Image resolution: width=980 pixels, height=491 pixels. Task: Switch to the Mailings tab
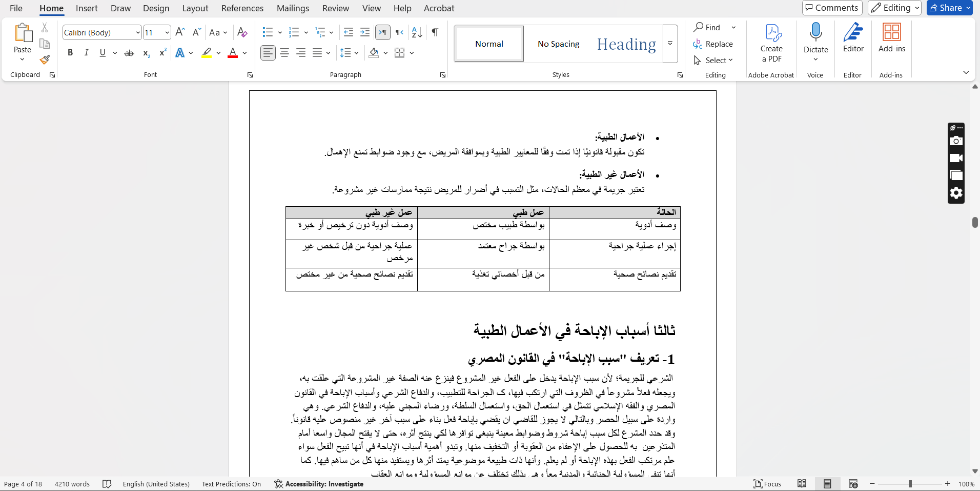(293, 8)
